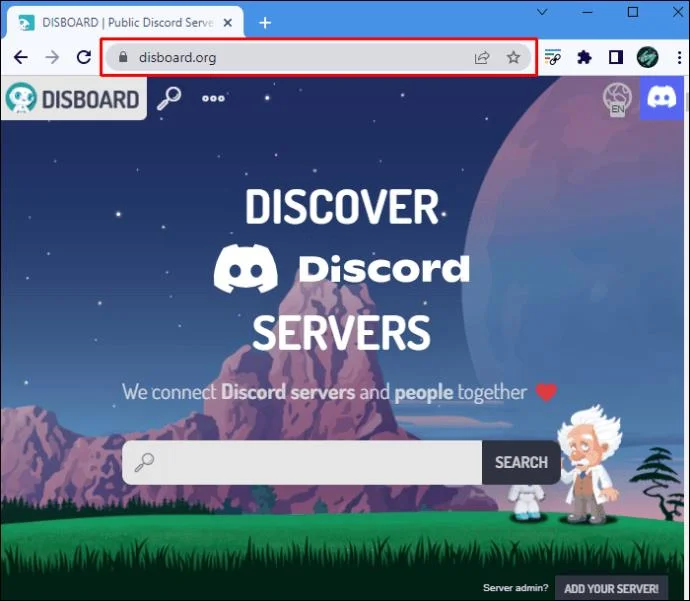
Task: Change language with the EN globe icon
Action: click(x=617, y=99)
